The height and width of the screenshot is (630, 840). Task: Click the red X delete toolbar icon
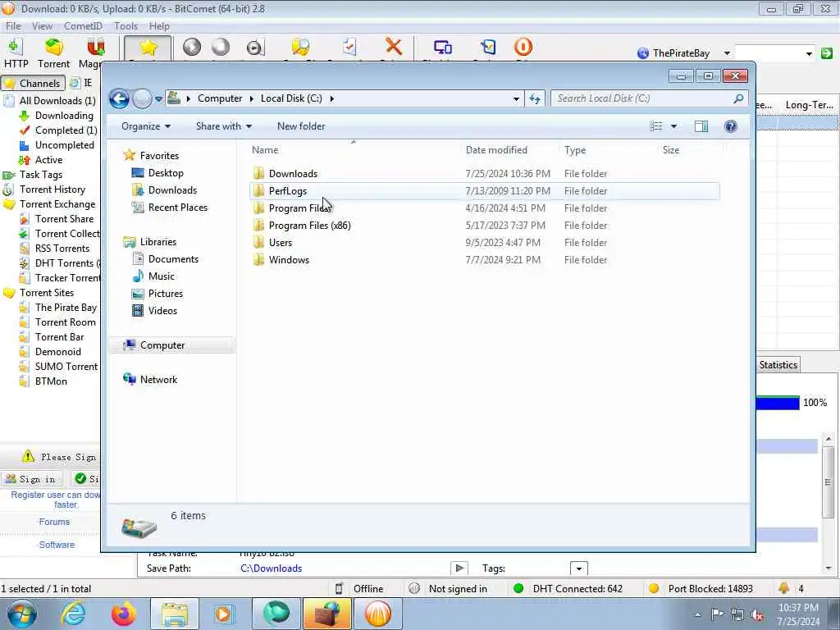coord(394,47)
